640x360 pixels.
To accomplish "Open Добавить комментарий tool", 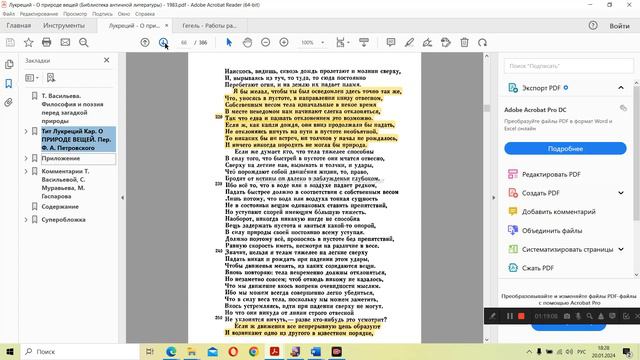I will tap(552, 212).
